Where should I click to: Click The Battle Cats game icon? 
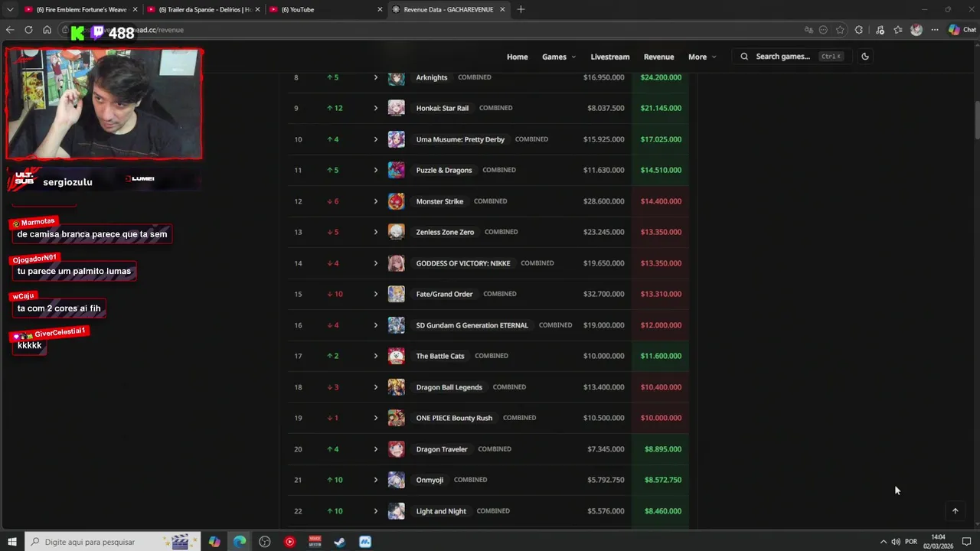click(396, 356)
